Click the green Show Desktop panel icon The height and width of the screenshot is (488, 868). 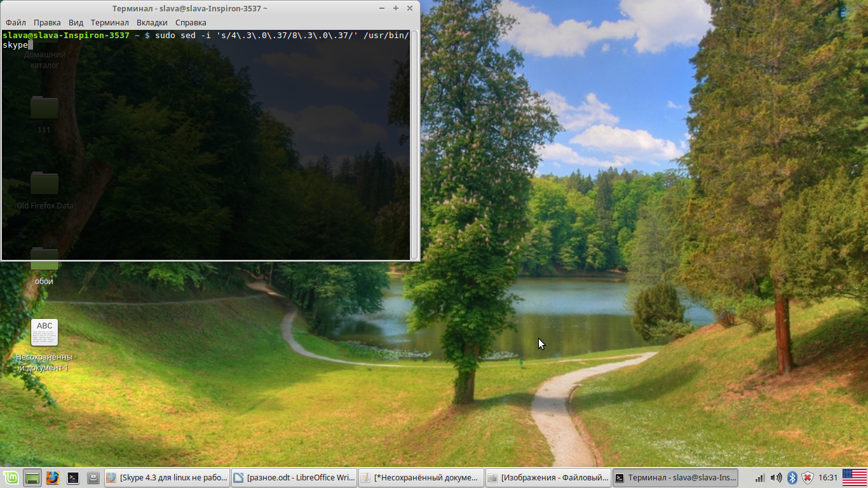(x=32, y=477)
